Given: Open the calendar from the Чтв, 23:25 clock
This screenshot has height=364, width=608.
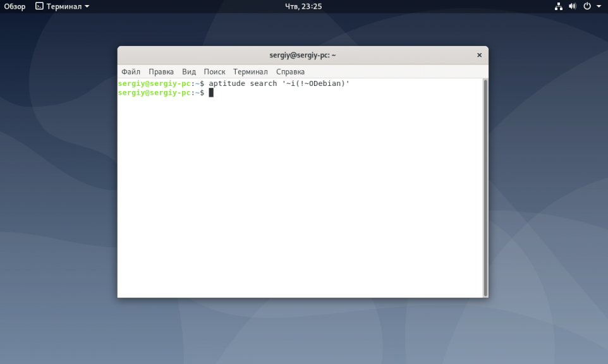Looking at the screenshot, I should 304,6.
